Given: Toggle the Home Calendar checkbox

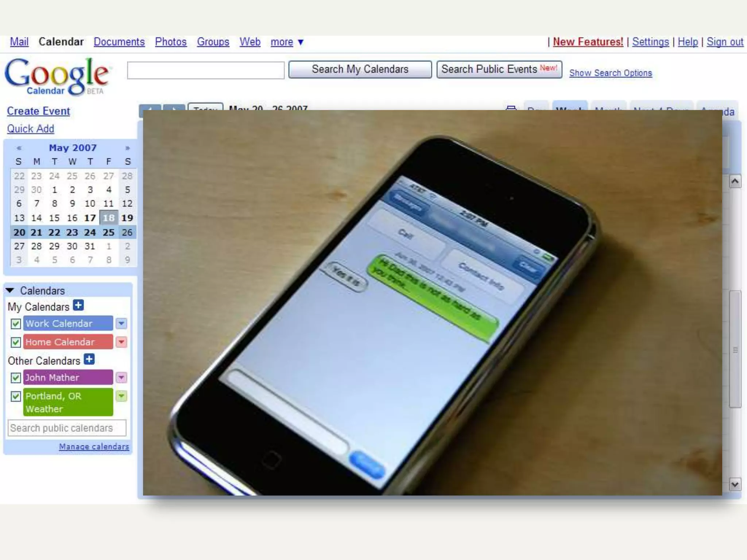Looking at the screenshot, I should 16,342.
